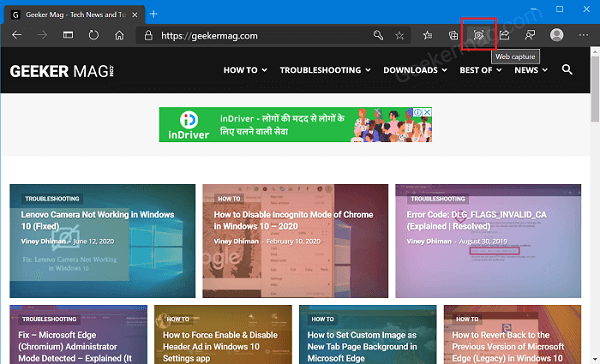Expand the HOW TO menu
This screenshot has width=600, height=364.
click(245, 70)
